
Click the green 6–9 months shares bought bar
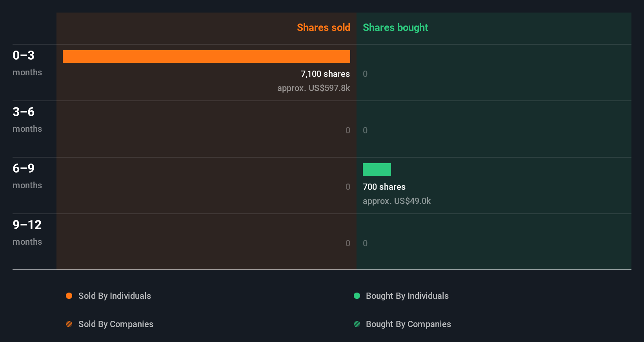377,169
